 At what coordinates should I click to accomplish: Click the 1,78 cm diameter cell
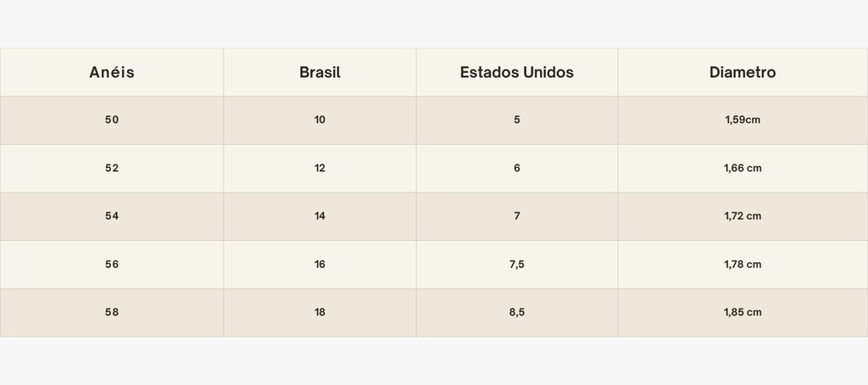(x=743, y=265)
